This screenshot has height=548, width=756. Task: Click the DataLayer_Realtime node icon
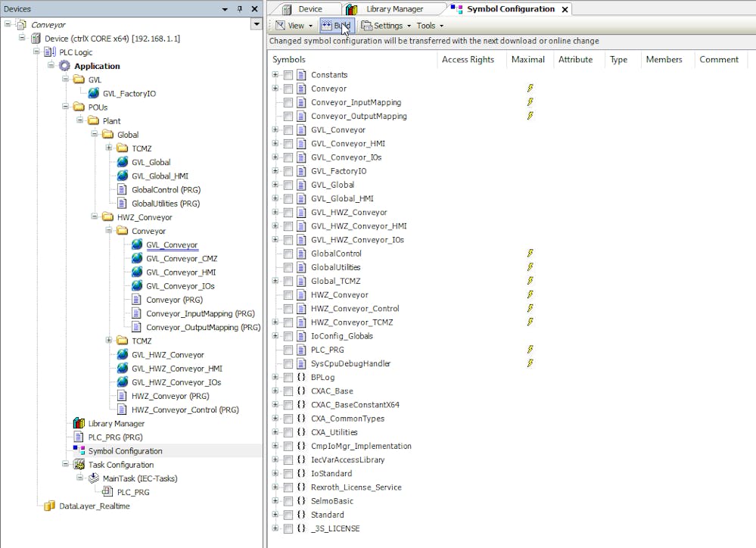click(x=50, y=506)
